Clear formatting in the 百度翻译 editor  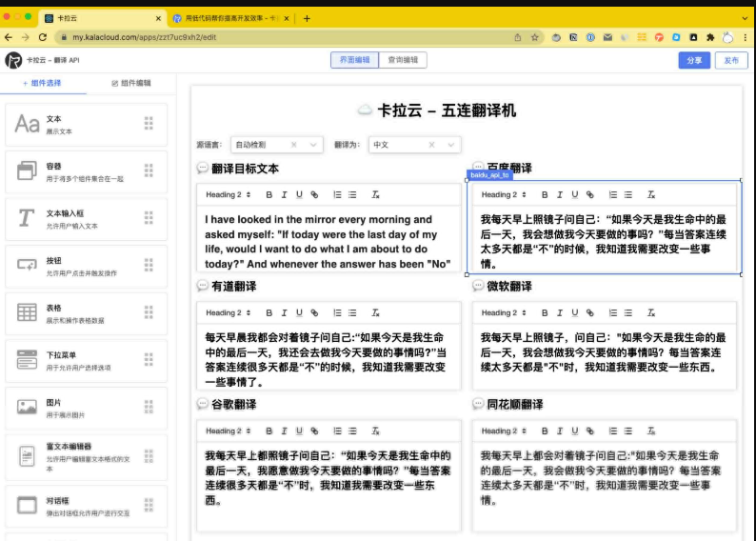651,195
